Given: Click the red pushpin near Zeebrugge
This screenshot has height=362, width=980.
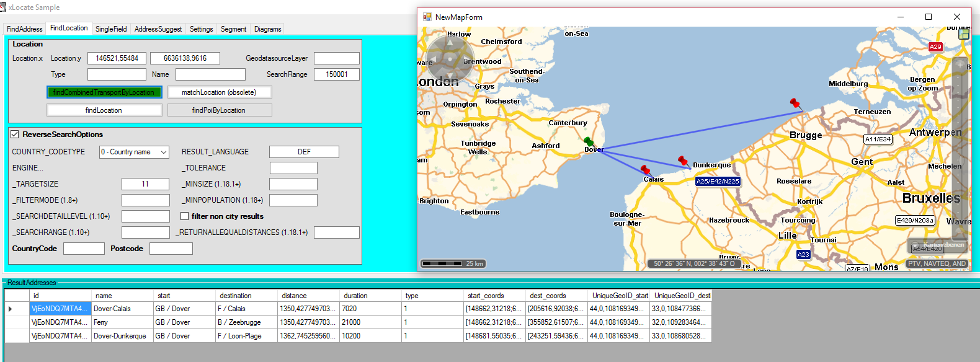Looking at the screenshot, I should [x=794, y=102].
